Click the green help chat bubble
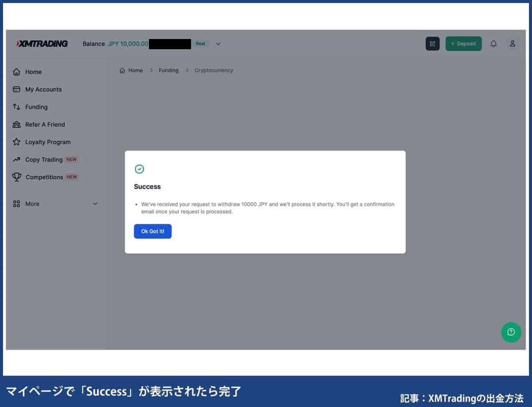 click(511, 332)
